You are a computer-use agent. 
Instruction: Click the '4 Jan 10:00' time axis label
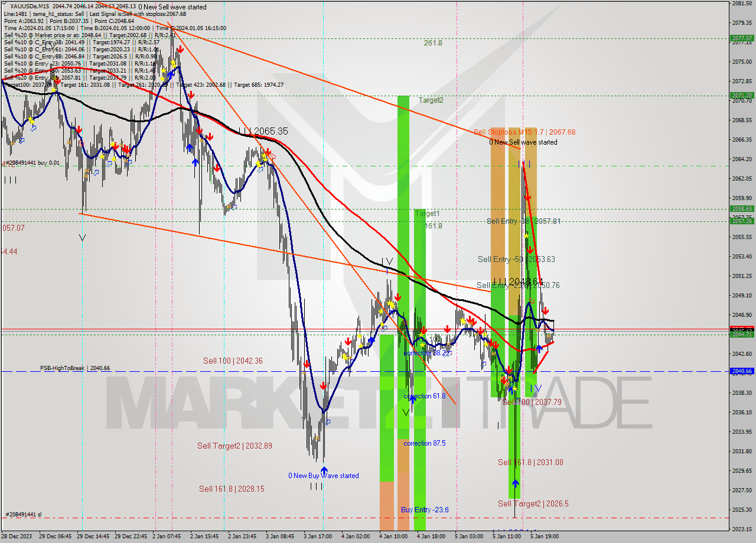(x=393, y=537)
